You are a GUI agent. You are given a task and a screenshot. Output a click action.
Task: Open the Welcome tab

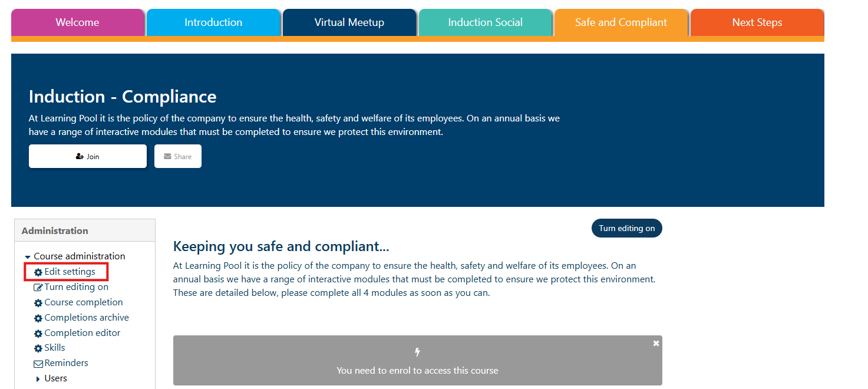(77, 22)
